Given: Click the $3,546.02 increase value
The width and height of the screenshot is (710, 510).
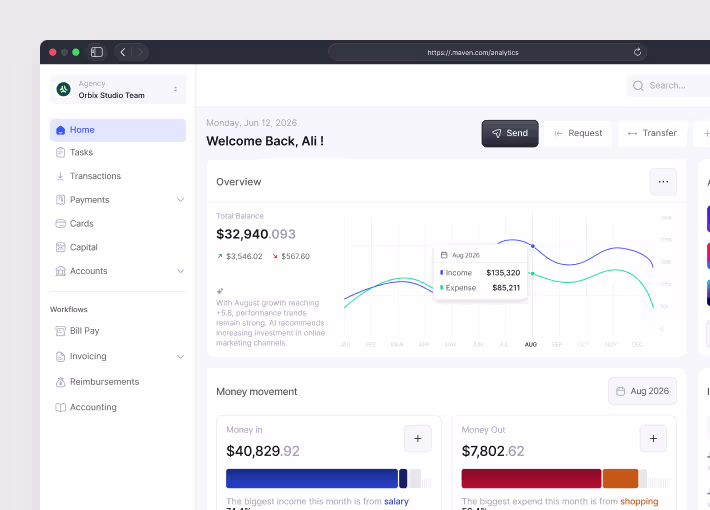Looking at the screenshot, I should [x=244, y=256].
